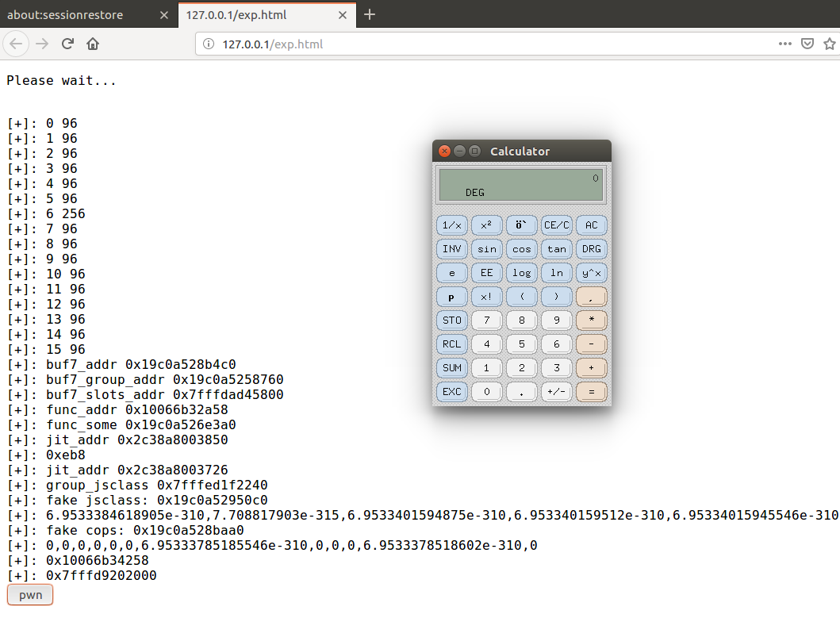
Task: Click the x² key in Calculator
Action: pos(486,225)
